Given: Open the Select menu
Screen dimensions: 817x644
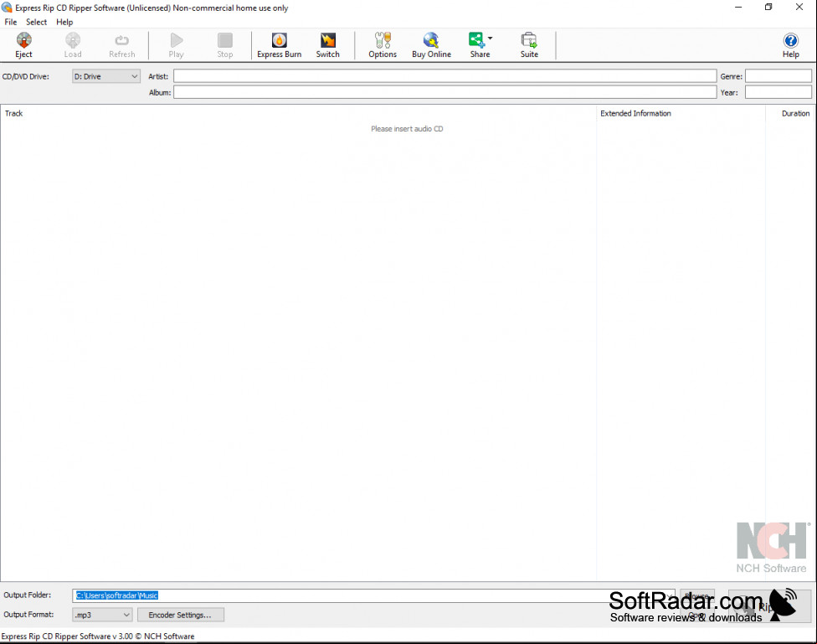Looking at the screenshot, I should (x=37, y=22).
